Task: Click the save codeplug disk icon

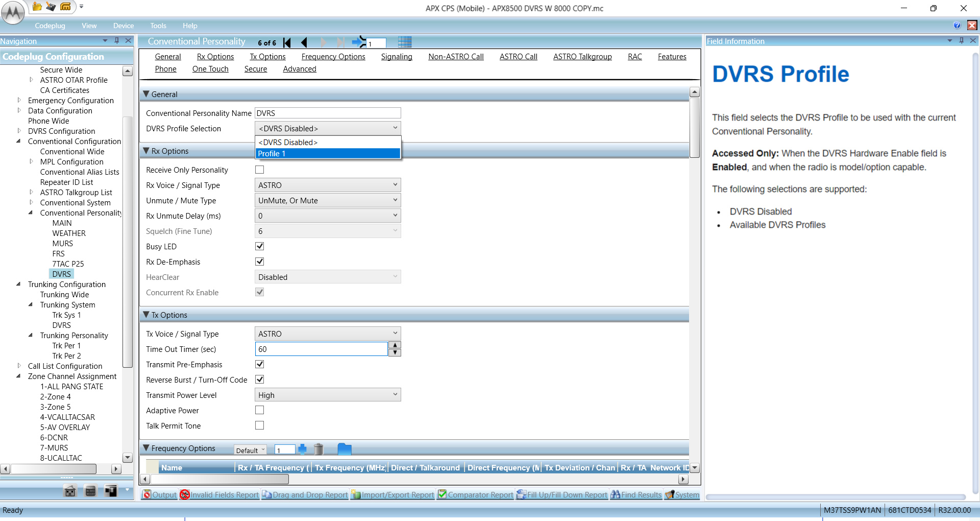Action: [x=51, y=7]
